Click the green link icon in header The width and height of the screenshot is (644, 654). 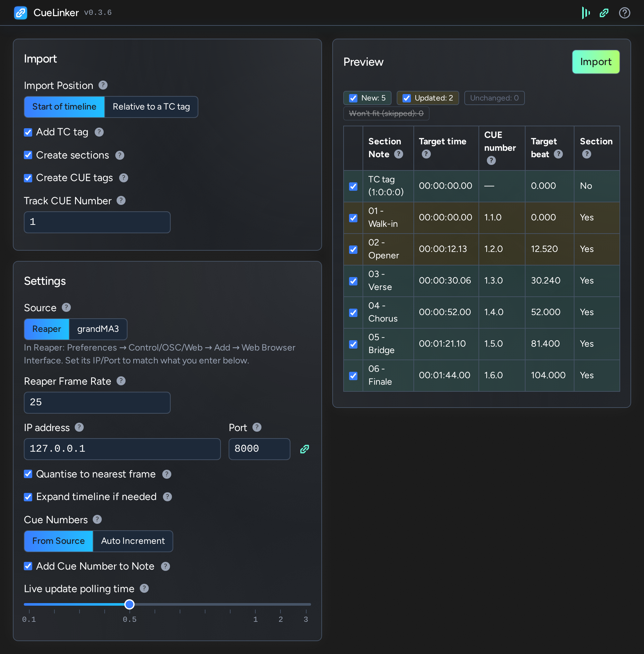click(604, 13)
